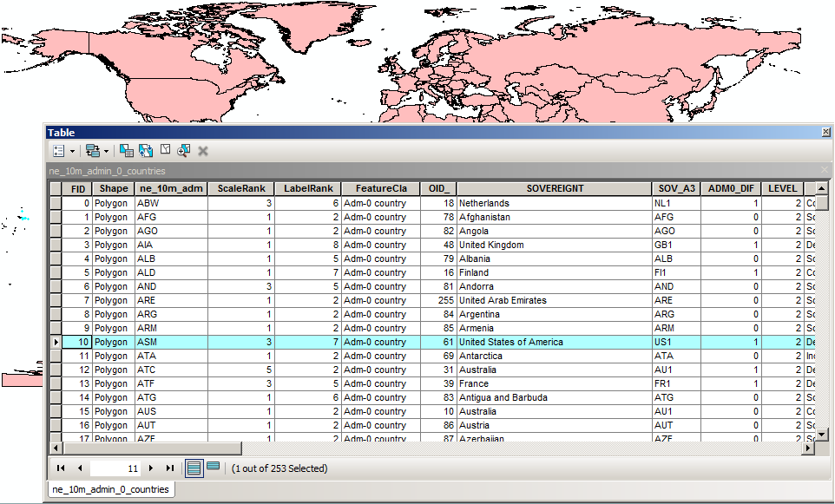This screenshot has width=835, height=504.
Task: Click the Clear Selection map icon
Action: (x=164, y=150)
